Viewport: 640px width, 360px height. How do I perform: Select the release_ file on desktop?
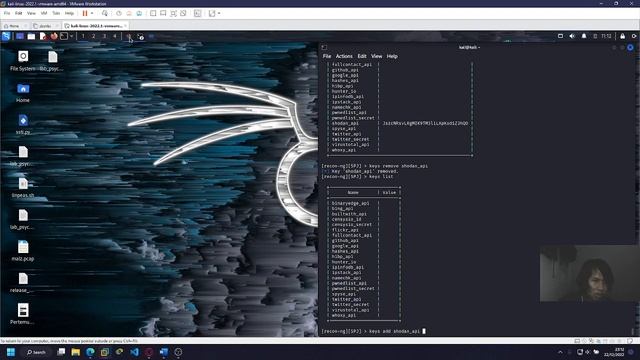23,283
